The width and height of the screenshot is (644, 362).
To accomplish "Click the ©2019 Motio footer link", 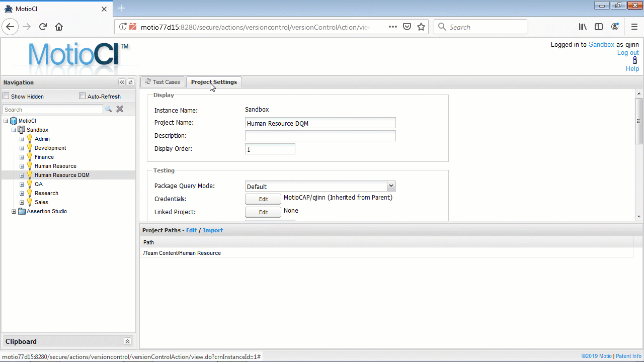I will (597, 356).
